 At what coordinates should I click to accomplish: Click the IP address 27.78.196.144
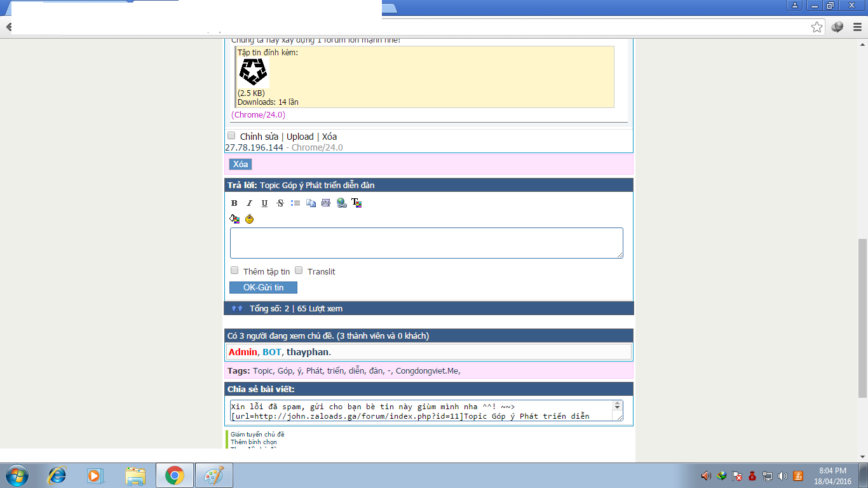point(254,147)
